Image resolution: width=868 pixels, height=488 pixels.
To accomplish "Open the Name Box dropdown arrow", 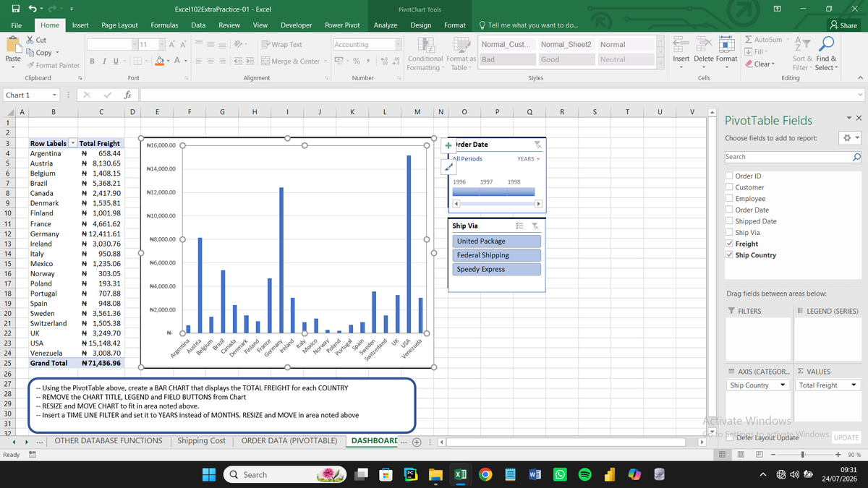I will pos(54,95).
